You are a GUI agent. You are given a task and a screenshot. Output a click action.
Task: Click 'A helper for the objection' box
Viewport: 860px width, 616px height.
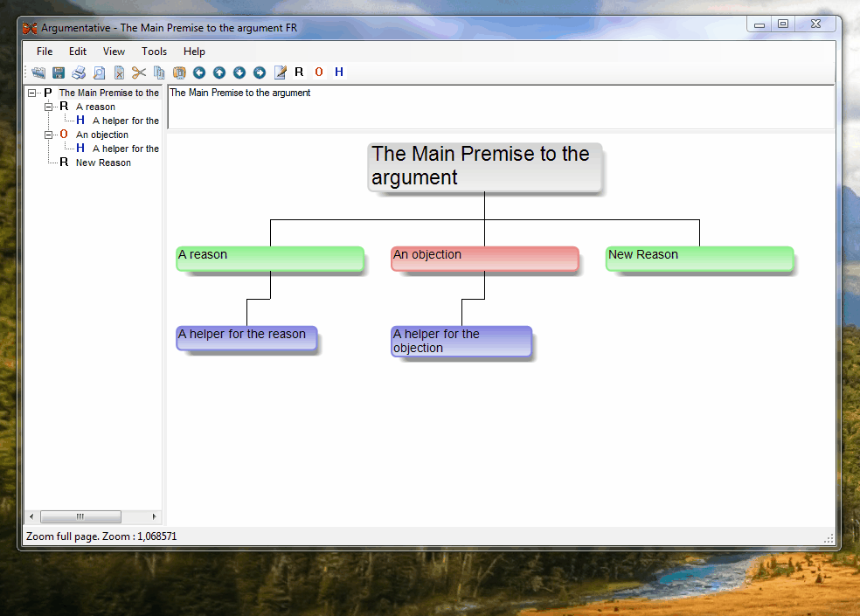coord(461,341)
